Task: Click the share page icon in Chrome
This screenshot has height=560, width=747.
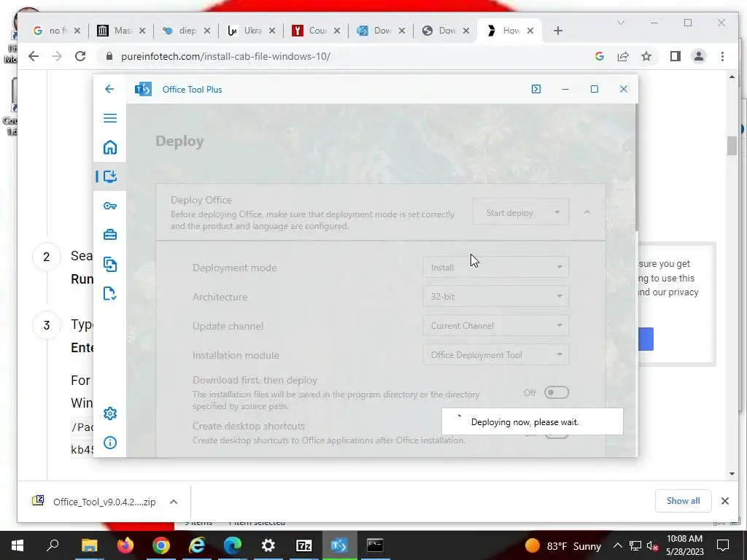Action: pos(623,56)
